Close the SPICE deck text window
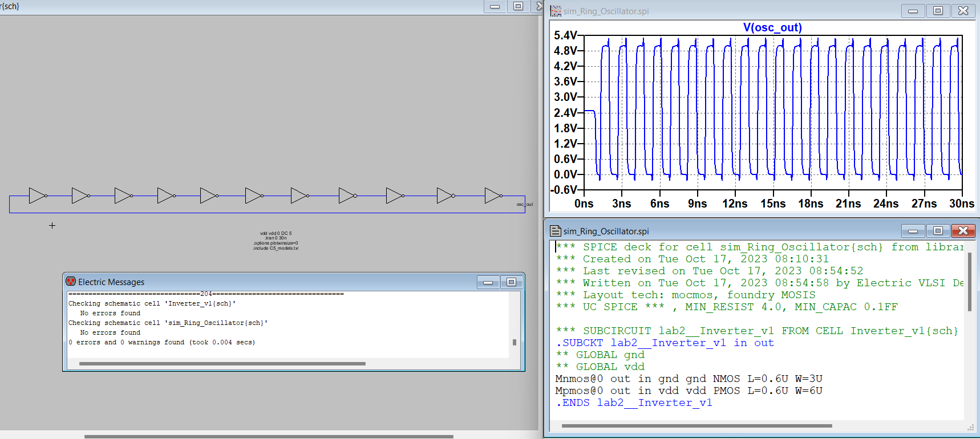 point(963,231)
